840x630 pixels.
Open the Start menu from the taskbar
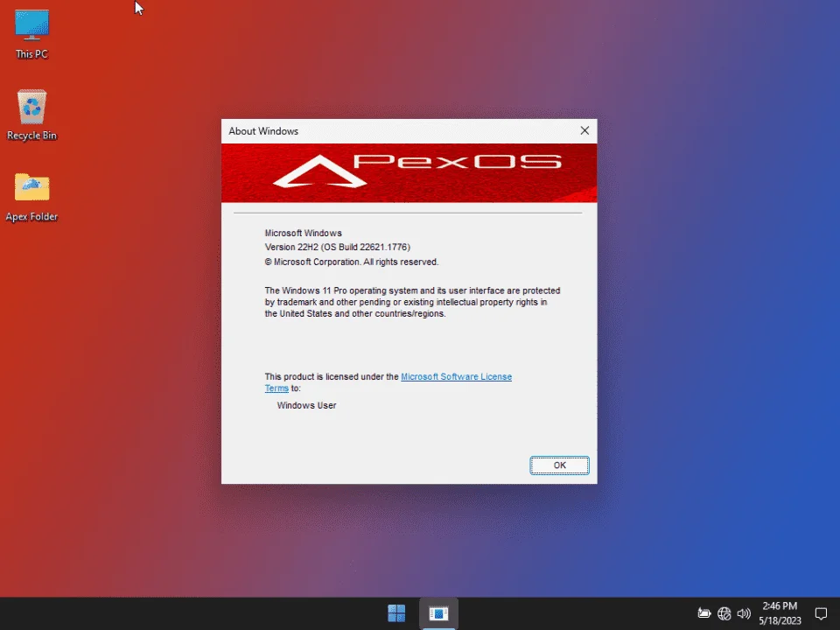pos(396,613)
